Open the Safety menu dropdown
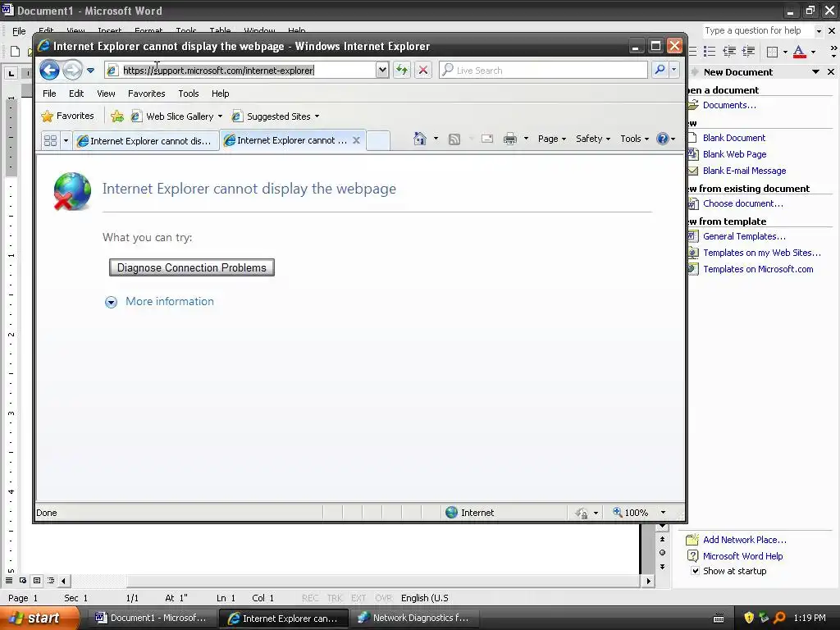This screenshot has height=630, width=840. coord(592,139)
